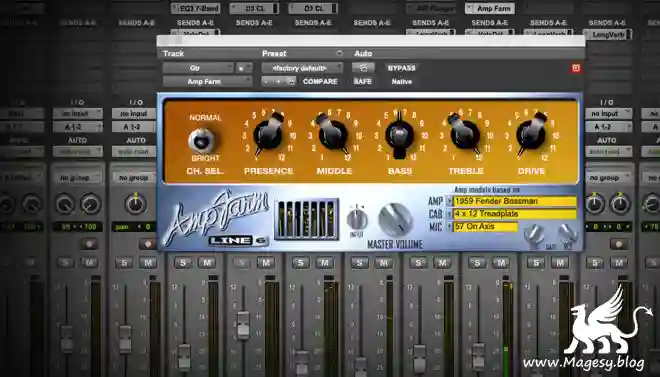
Task: Click the small Input knob
Action: coord(357,220)
